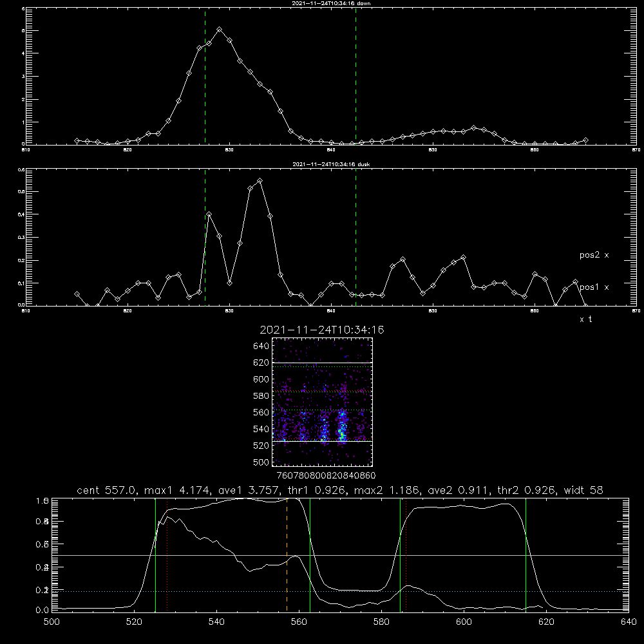Select the "pos2 x" label

[594, 255]
